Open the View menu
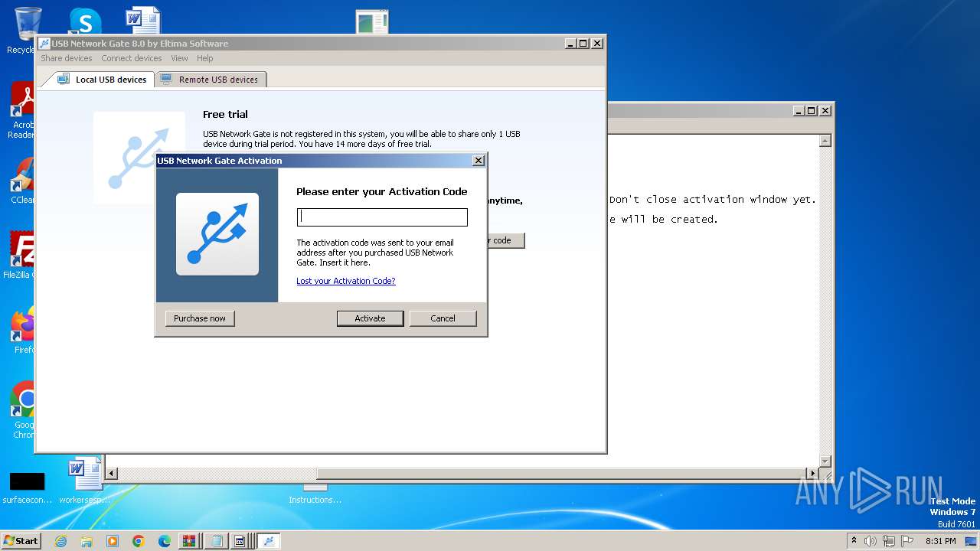Screen dimensions: 980x551 coord(179,58)
